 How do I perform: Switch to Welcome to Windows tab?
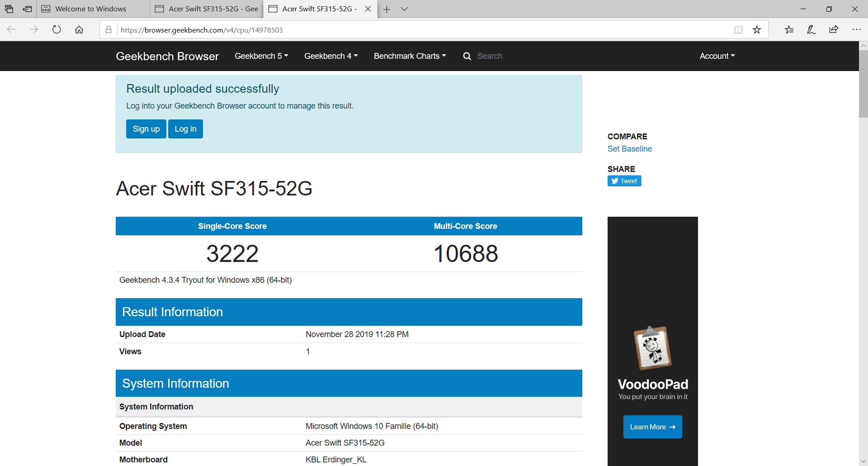[92, 9]
